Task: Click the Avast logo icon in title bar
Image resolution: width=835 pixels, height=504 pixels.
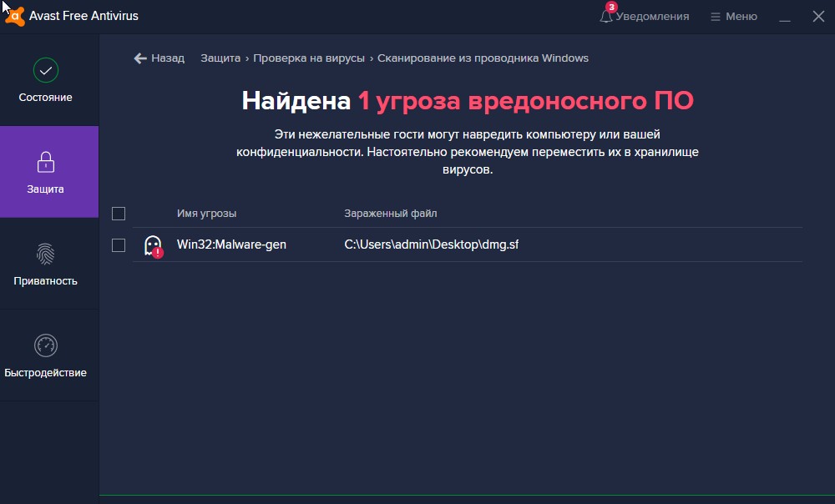Action: click(x=14, y=16)
